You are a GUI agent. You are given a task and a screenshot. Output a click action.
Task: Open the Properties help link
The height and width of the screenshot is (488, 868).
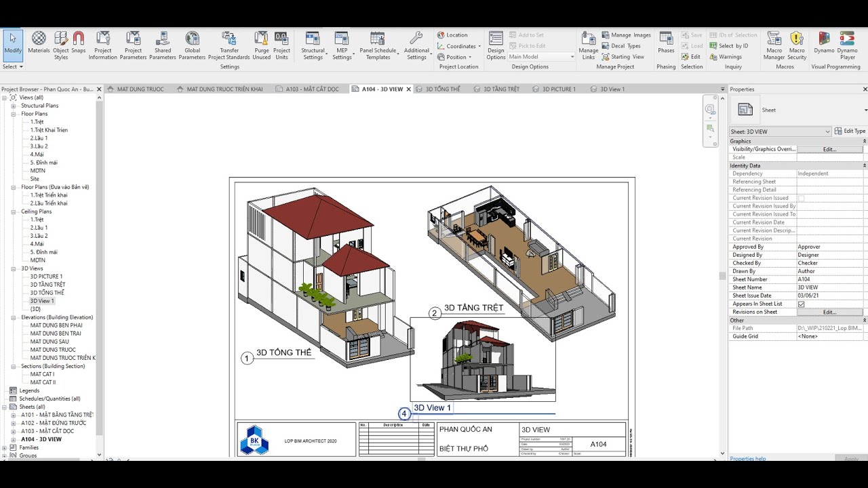[x=747, y=459]
